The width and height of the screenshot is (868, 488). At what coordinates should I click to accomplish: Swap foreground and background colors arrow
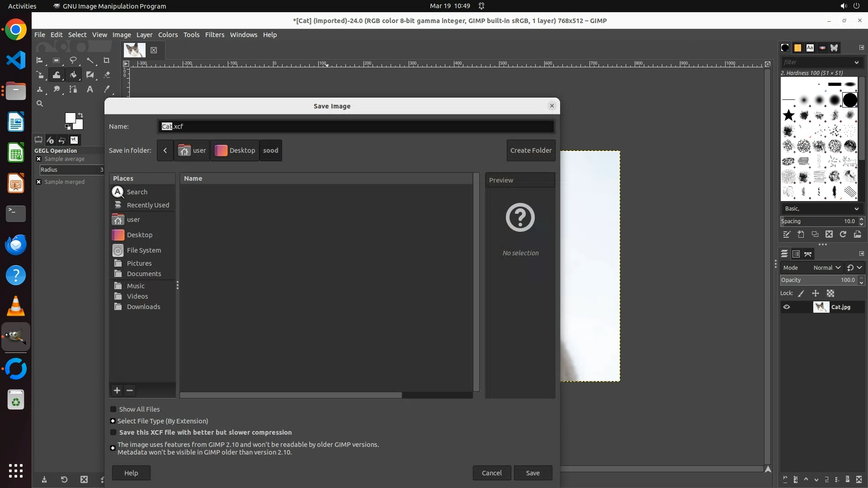(80, 115)
